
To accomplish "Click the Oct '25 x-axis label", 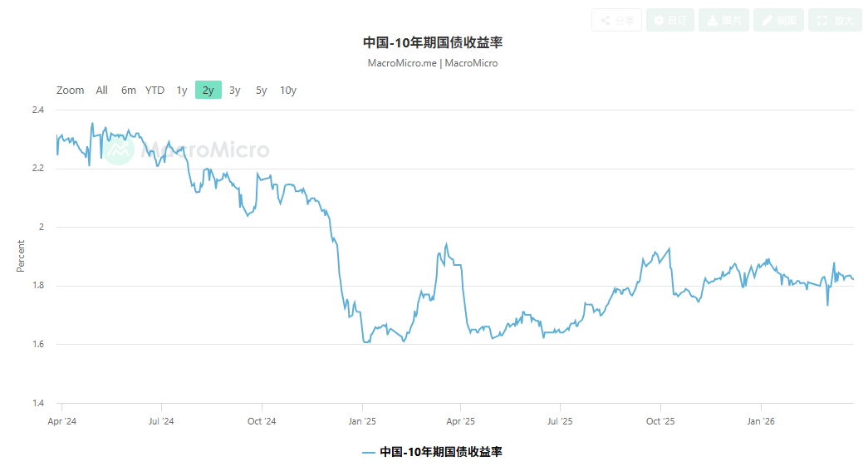I will coord(660,421).
